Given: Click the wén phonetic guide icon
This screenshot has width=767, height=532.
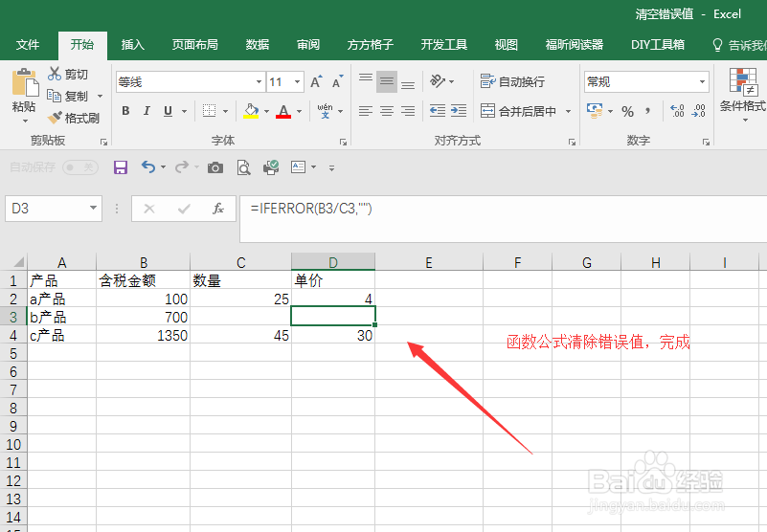Looking at the screenshot, I should (325, 111).
